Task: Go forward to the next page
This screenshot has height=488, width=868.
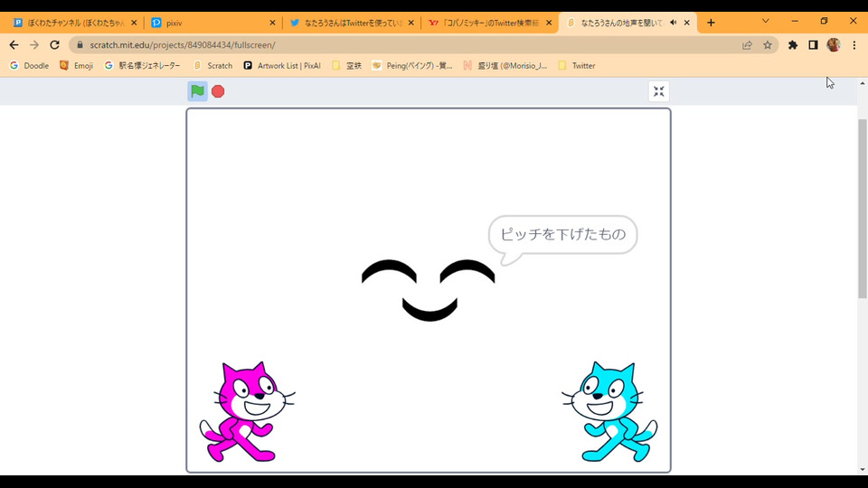Action: tap(34, 45)
